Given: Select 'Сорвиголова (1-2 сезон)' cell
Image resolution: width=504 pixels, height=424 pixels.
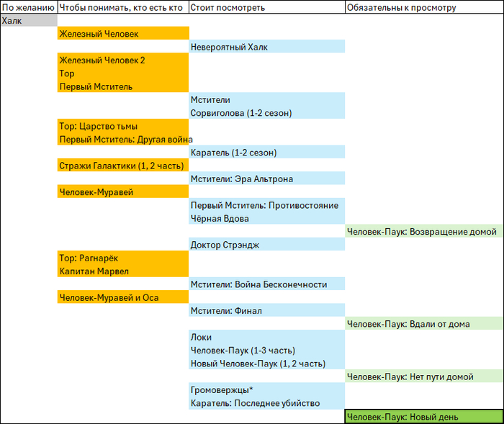Looking at the screenshot, I should [267, 112].
